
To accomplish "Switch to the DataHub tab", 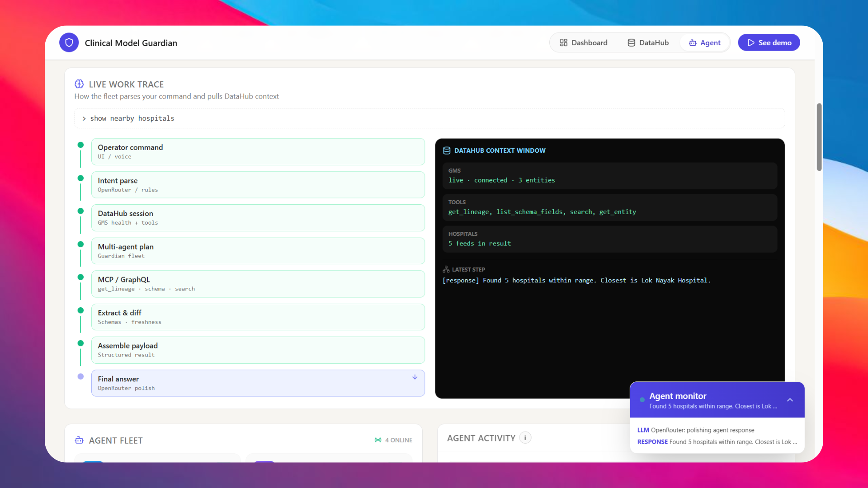I will click(x=648, y=42).
